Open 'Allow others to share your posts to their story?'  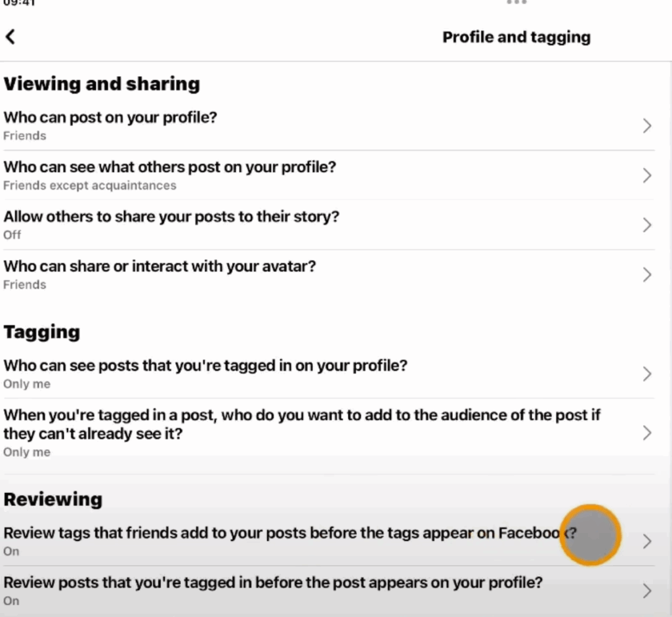point(171,217)
